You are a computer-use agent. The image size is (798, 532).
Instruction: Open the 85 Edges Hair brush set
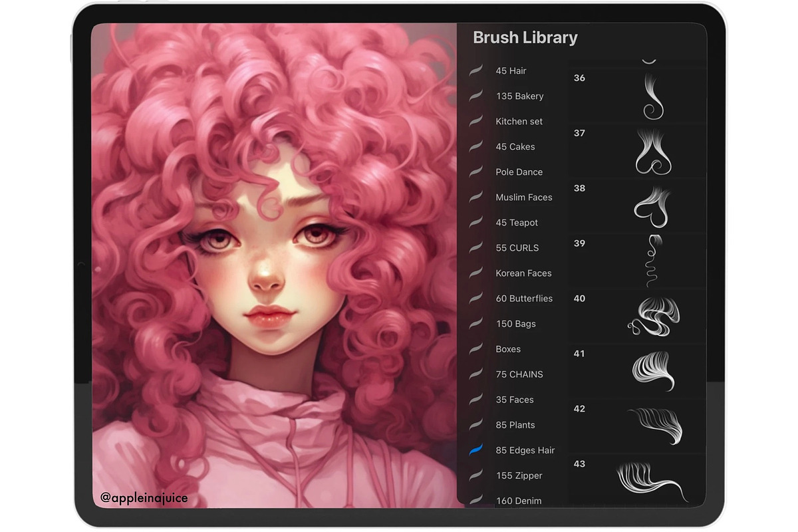(525, 450)
